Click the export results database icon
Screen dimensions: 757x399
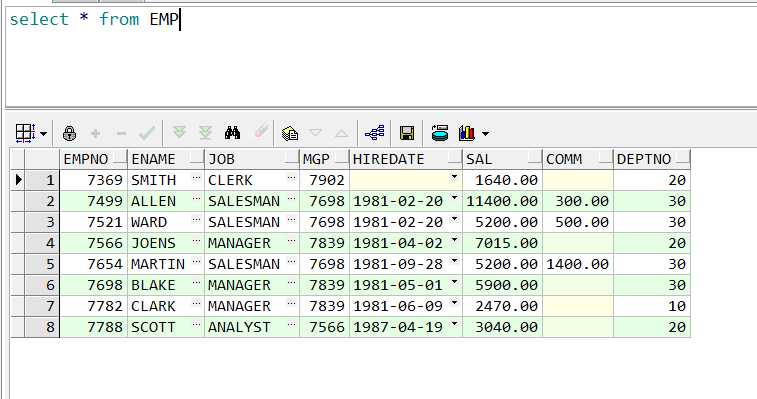[x=440, y=132]
